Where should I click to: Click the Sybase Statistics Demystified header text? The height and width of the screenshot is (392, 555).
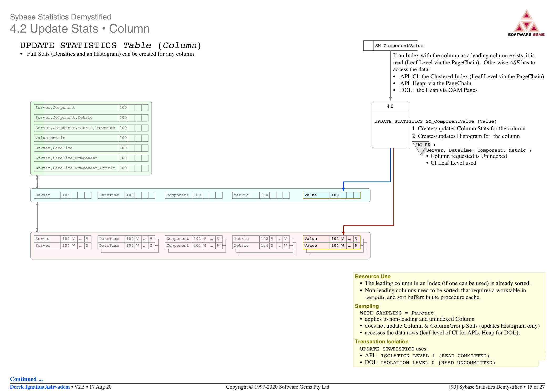coord(60,17)
